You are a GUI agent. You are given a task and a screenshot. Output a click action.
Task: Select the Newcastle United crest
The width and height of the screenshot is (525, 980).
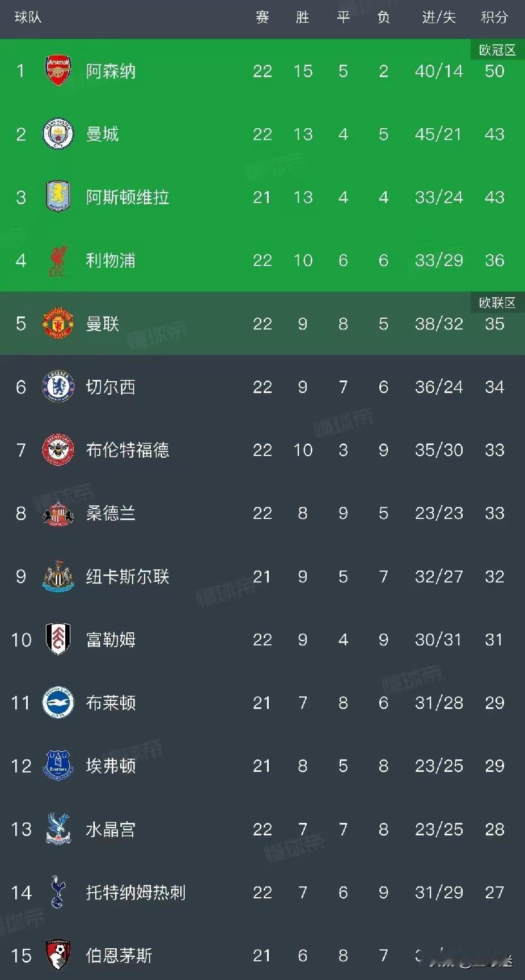point(58,577)
